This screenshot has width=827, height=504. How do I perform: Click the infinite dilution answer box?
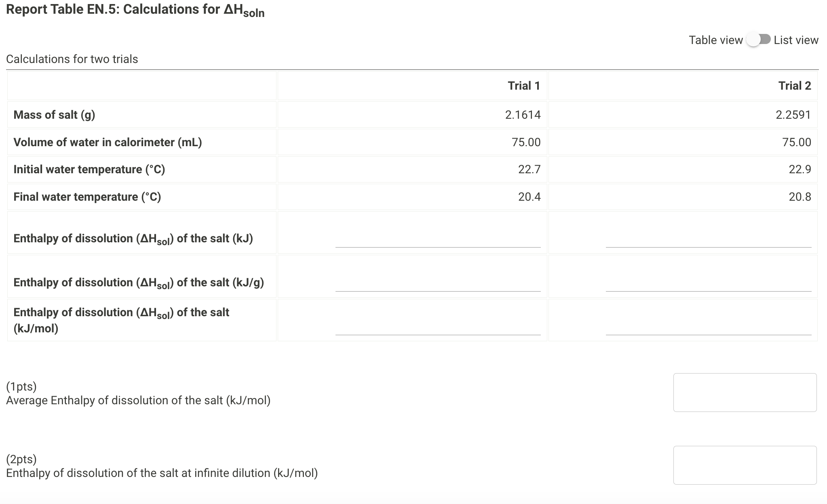[745, 465]
